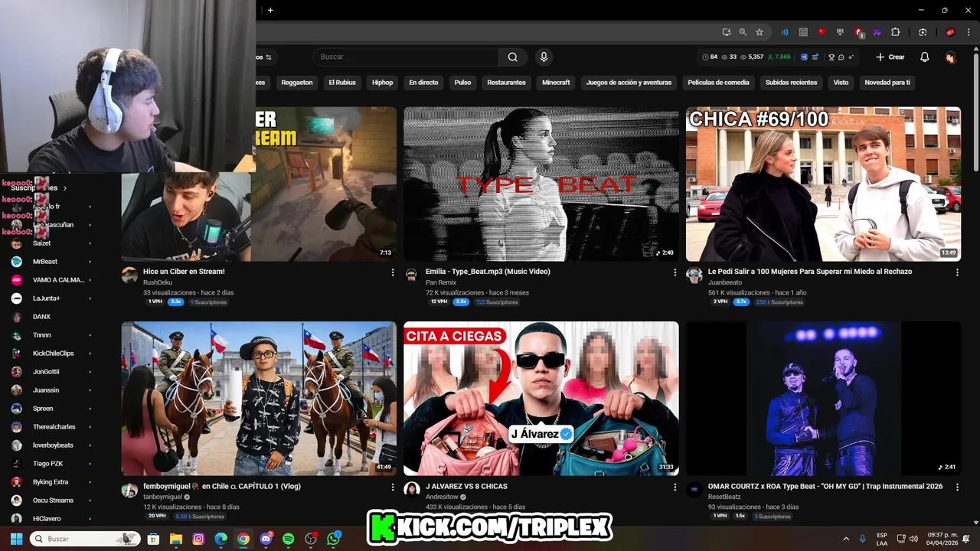Screen dimensions: 980x551
Task: Open Tiago PZK in subscriptions sidebar
Action: click(x=47, y=464)
